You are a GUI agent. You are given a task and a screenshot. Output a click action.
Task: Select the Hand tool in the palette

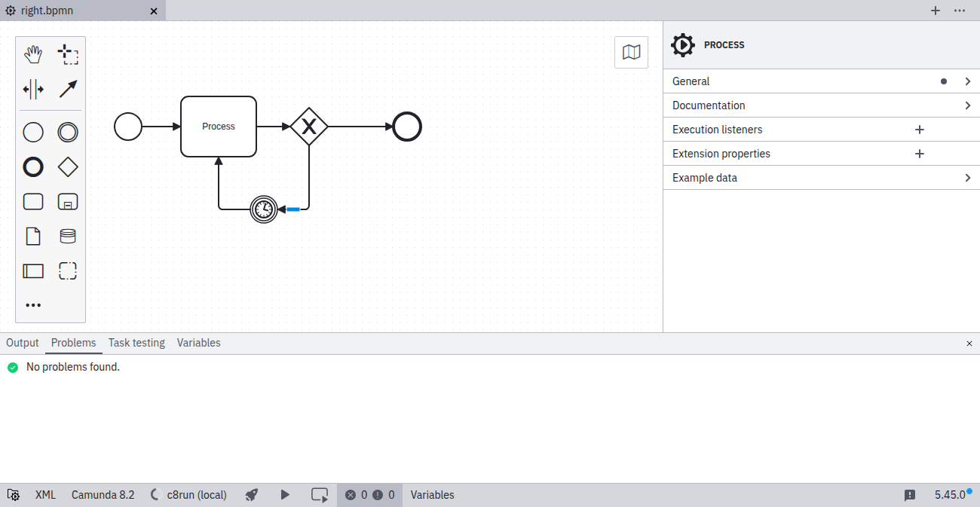coord(33,53)
